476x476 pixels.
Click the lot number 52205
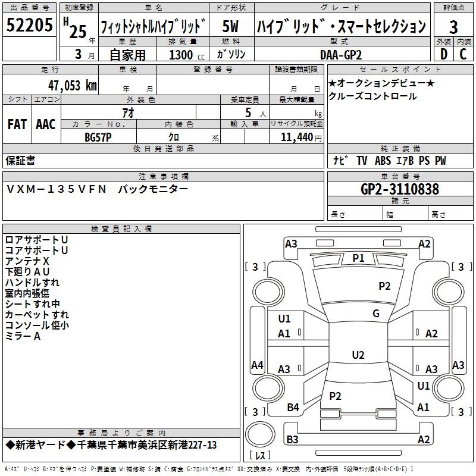(30, 25)
